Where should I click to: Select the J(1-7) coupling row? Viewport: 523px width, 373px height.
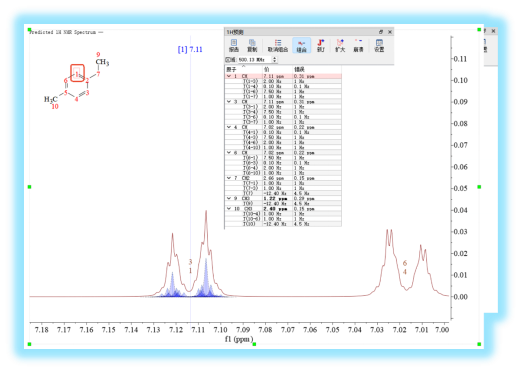click(x=283, y=96)
